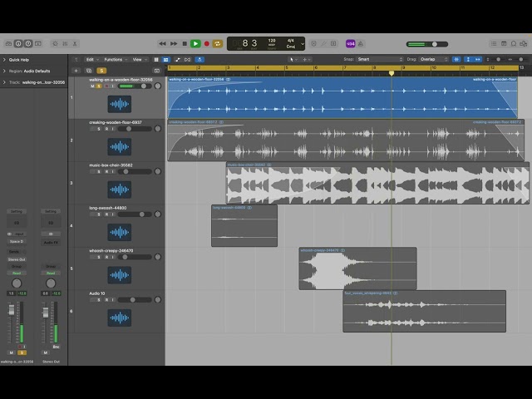This screenshot has height=399, width=532.
Task: Click the playhead marker in the ruler
Action: click(392, 73)
